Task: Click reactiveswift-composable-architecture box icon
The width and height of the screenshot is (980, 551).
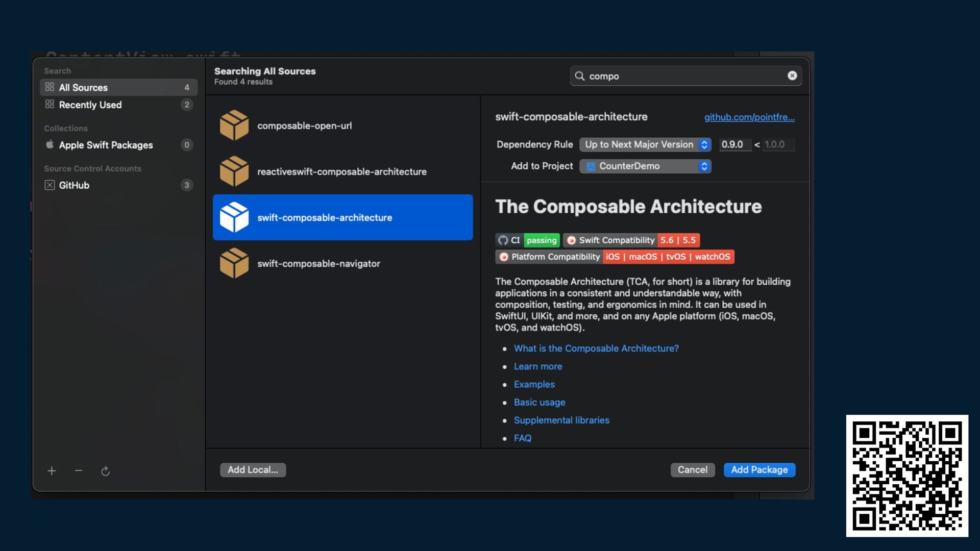Action: tap(234, 171)
